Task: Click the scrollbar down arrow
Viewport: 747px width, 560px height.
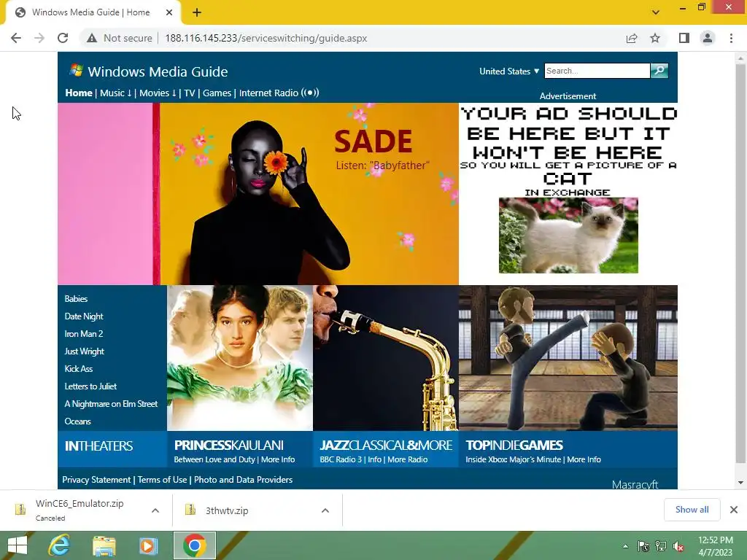Action: click(x=740, y=483)
